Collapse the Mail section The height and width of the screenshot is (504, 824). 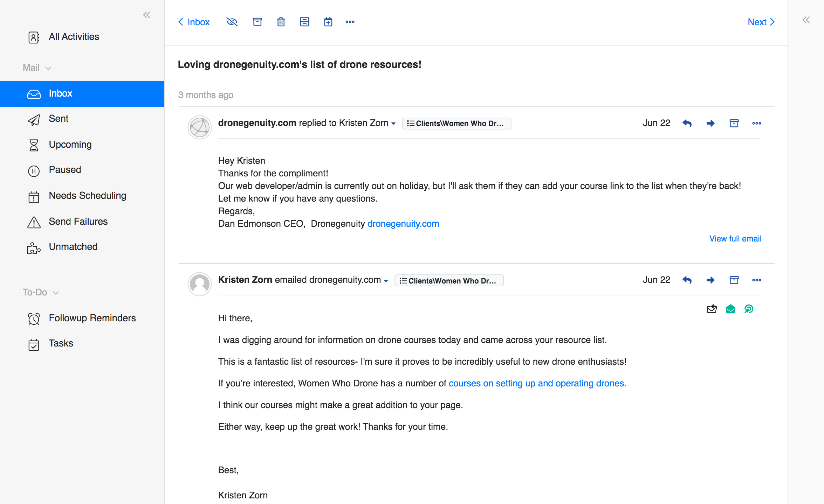(48, 68)
